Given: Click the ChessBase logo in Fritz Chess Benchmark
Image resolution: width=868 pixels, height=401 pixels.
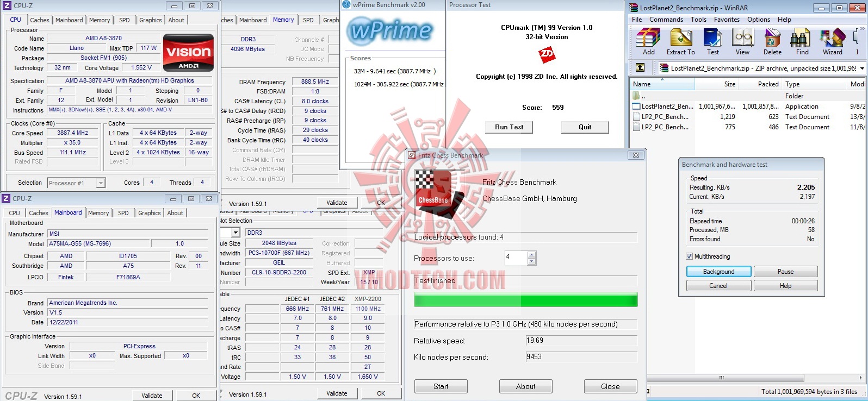Looking at the screenshot, I should coord(439,193).
